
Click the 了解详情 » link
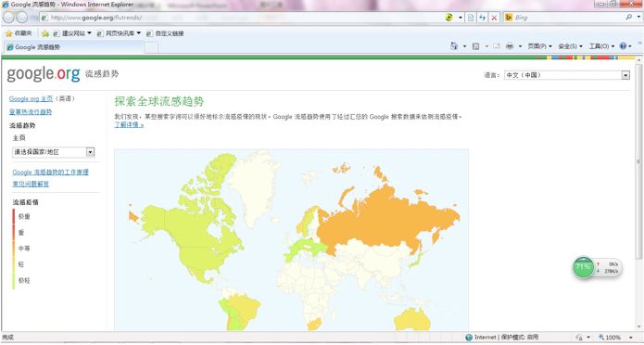(x=129, y=124)
